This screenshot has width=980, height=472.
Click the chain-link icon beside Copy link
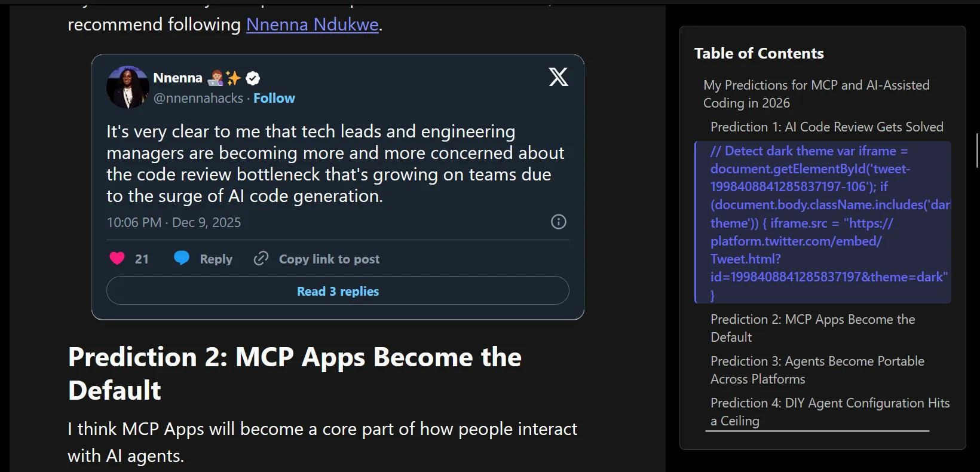(261, 258)
